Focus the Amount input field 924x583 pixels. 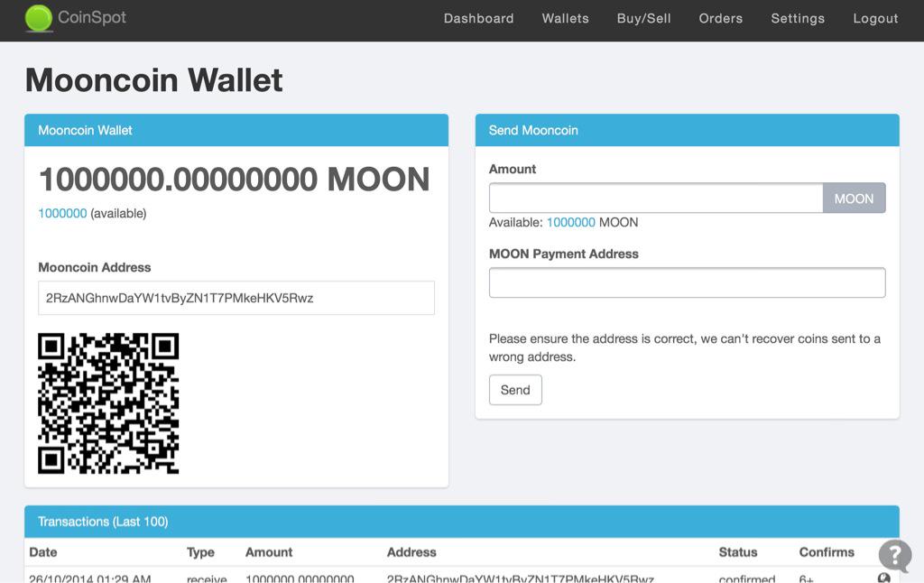[x=656, y=198]
